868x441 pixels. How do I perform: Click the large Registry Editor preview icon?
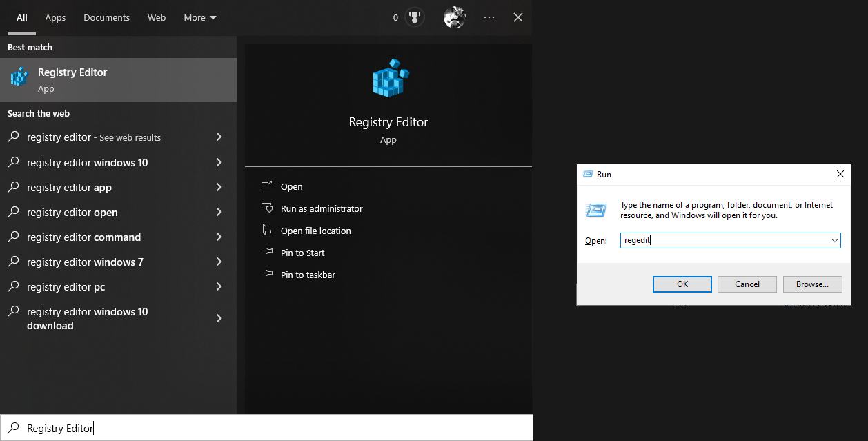pyautogui.click(x=390, y=78)
